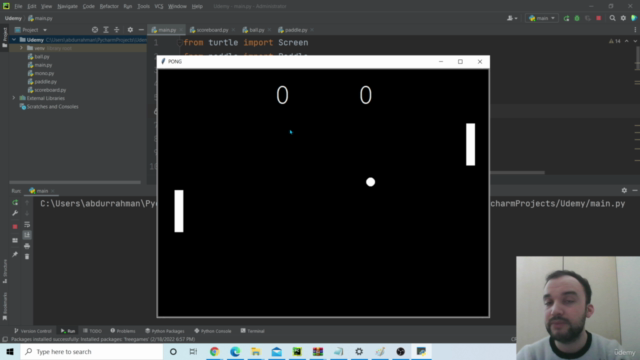This screenshot has height=360, width=640.
Task: Expand External Libraries node
Action: point(14,98)
